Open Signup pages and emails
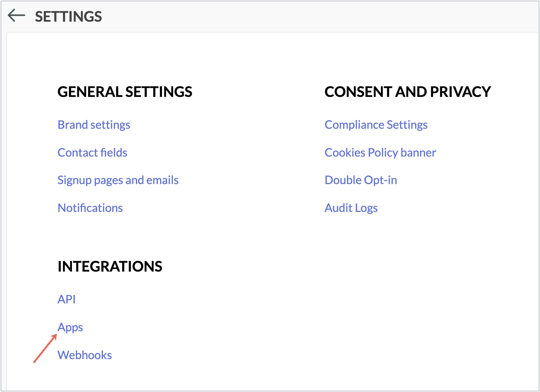Image resolution: width=540 pixels, height=392 pixels. coord(118,180)
